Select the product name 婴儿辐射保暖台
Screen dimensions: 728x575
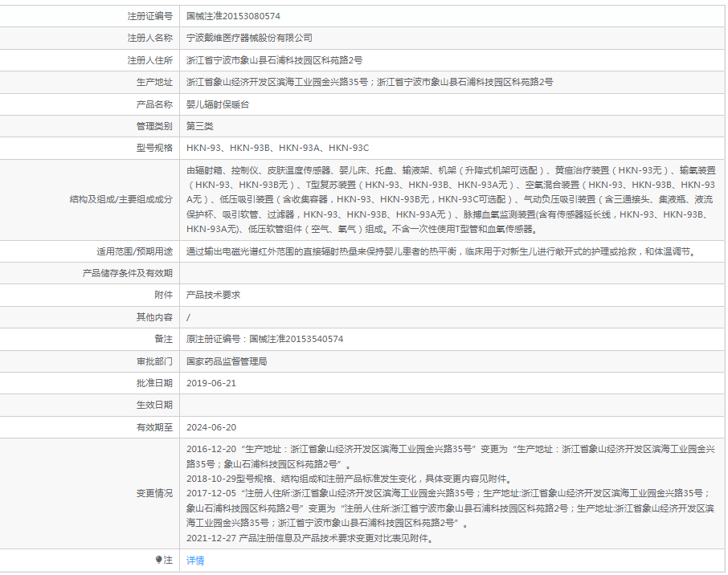pyautogui.click(x=218, y=104)
